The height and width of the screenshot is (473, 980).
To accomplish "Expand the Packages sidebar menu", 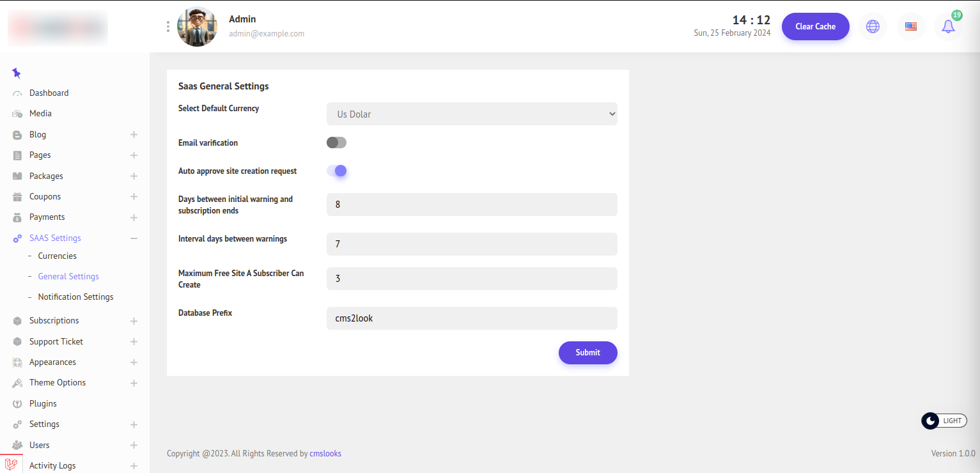I will [134, 176].
